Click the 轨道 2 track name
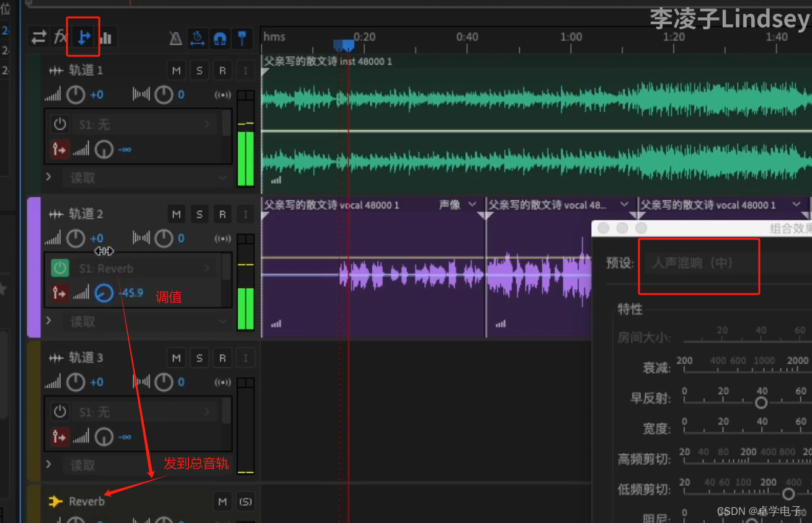 (x=86, y=214)
